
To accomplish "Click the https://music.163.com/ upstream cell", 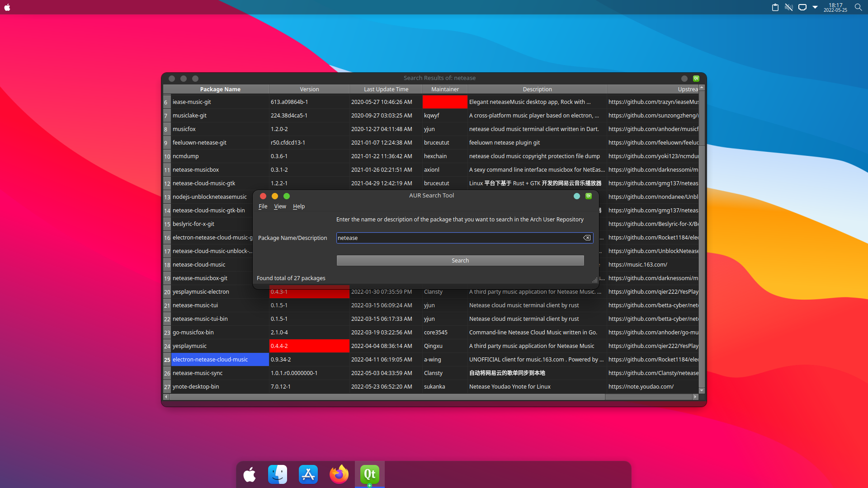I will pyautogui.click(x=652, y=265).
